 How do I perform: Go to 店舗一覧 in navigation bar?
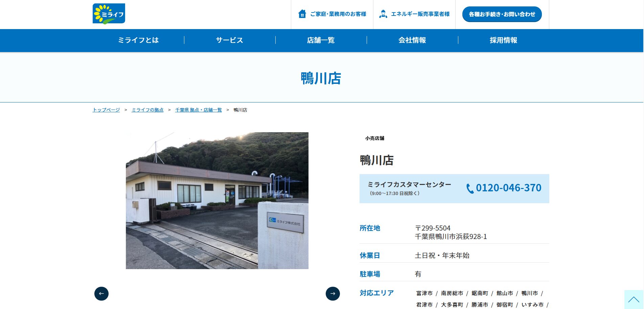(x=321, y=40)
